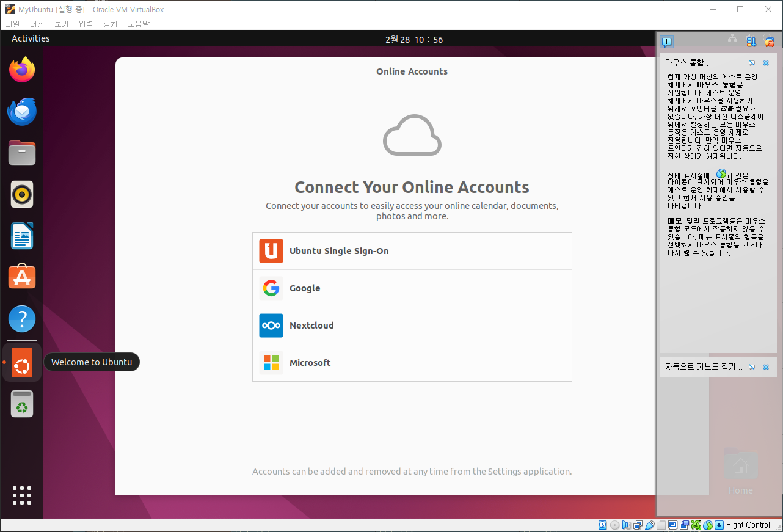
Task: Open Ubuntu Software from the dock
Action: click(22, 277)
